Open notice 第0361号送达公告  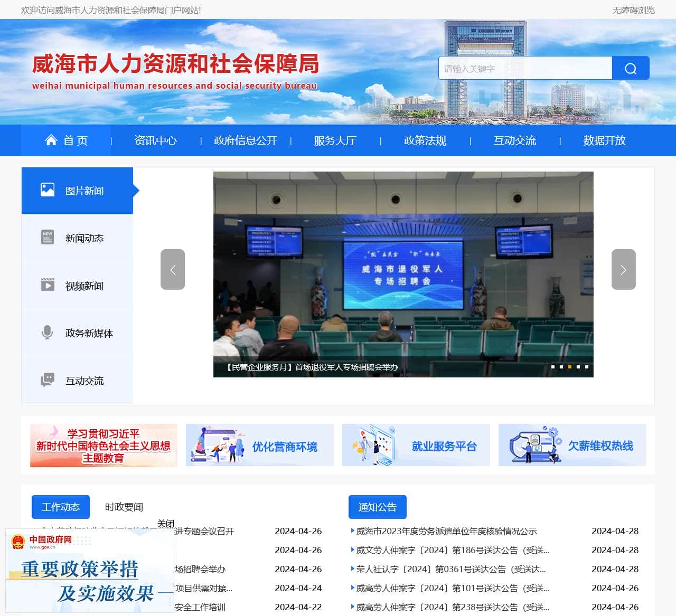[x=451, y=569]
